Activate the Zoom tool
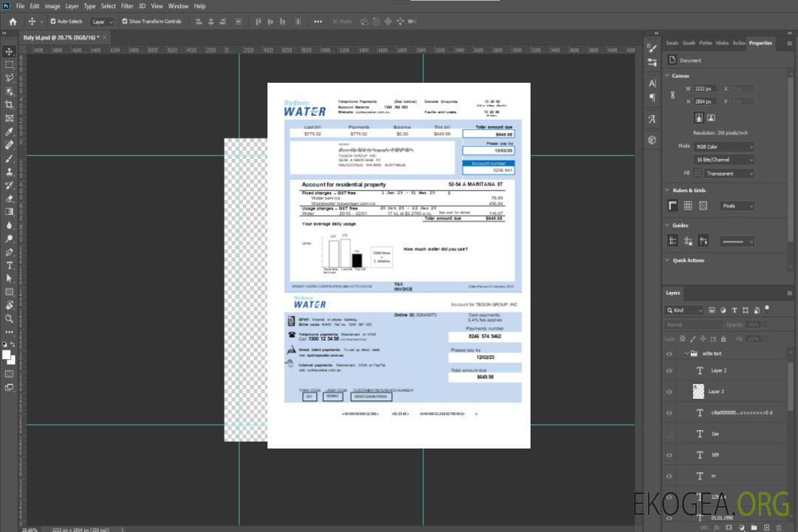The image size is (798, 532). [10, 318]
